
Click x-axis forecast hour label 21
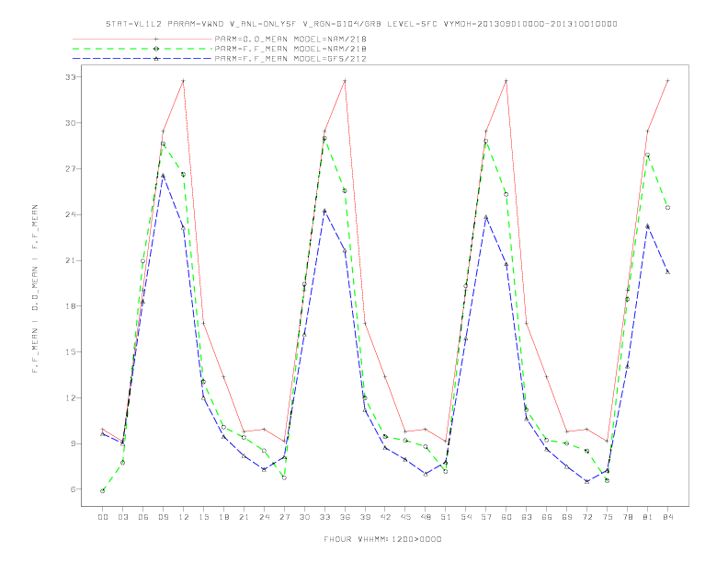coord(244,517)
